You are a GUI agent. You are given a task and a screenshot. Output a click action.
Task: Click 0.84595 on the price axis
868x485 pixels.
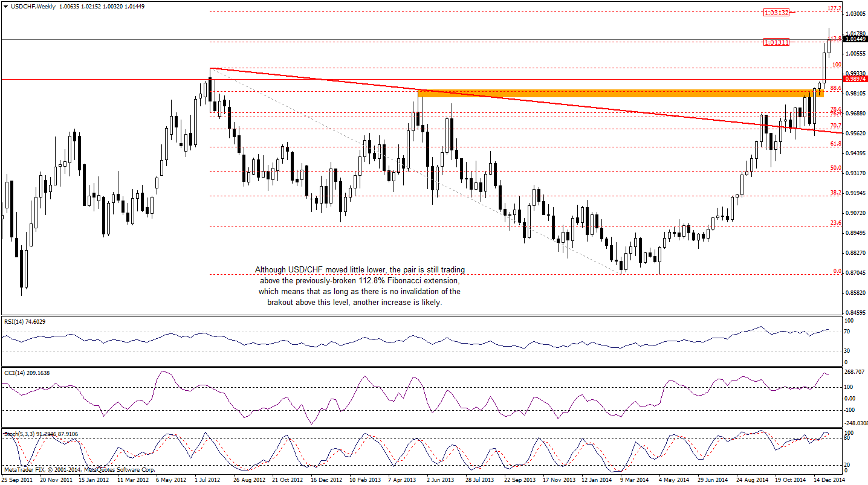pyautogui.click(x=857, y=312)
